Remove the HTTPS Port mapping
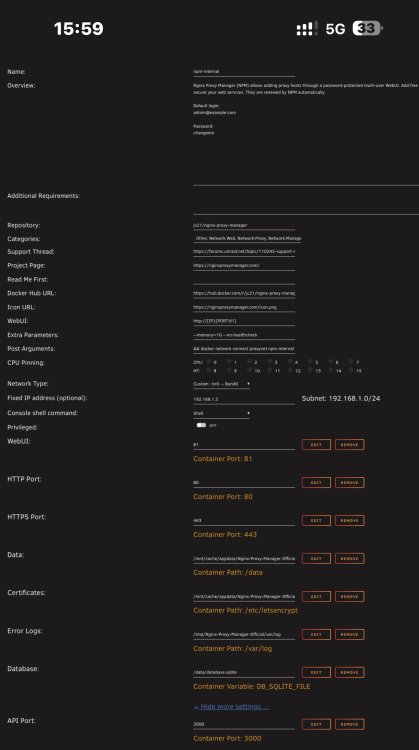This screenshot has height=750, width=419. [350, 520]
